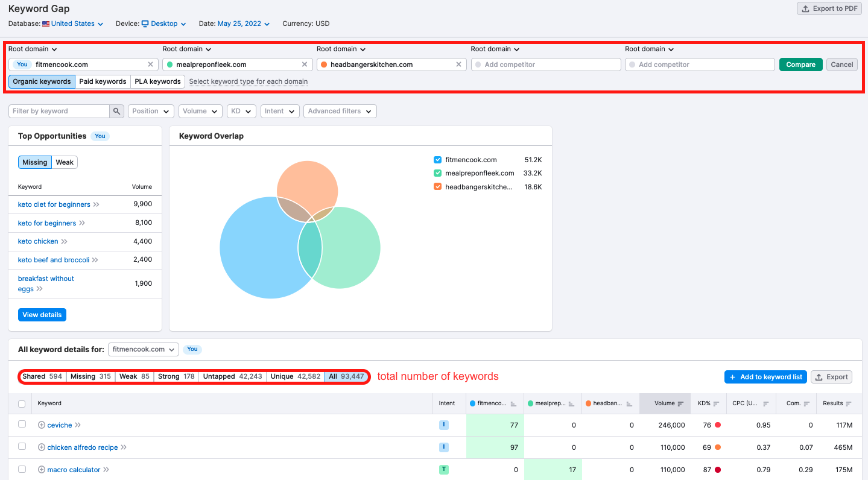Show Untapped 42,243 keywords
The height and width of the screenshot is (480, 868).
tap(233, 376)
